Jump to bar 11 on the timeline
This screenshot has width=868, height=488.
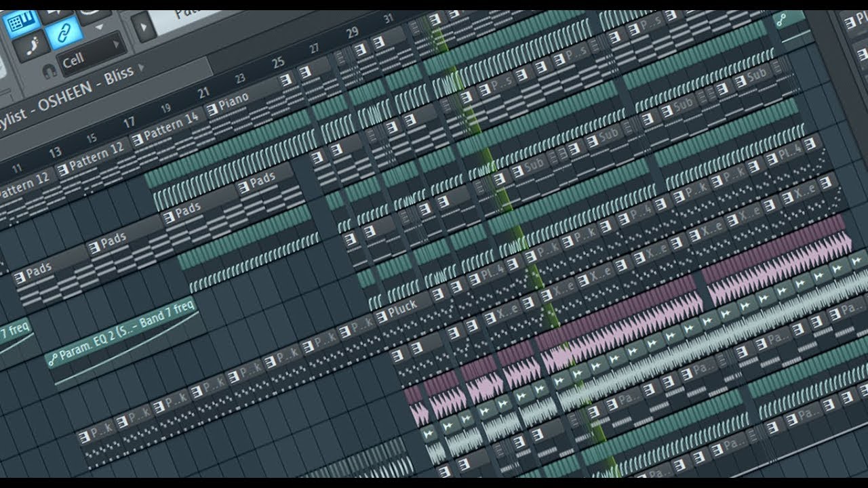[x=17, y=167]
